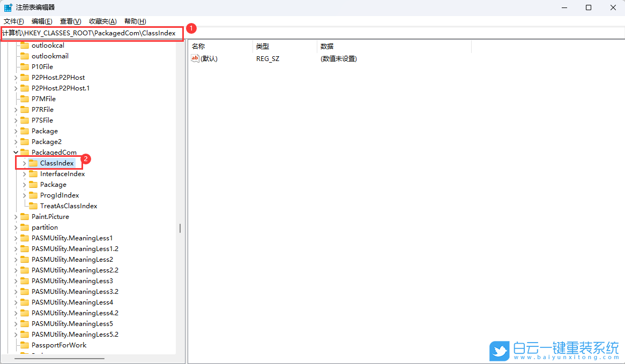The width and height of the screenshot is (625, 364).
Task: Open the 查看 menu
Action: pyautogui.click(x=70, y=21)
